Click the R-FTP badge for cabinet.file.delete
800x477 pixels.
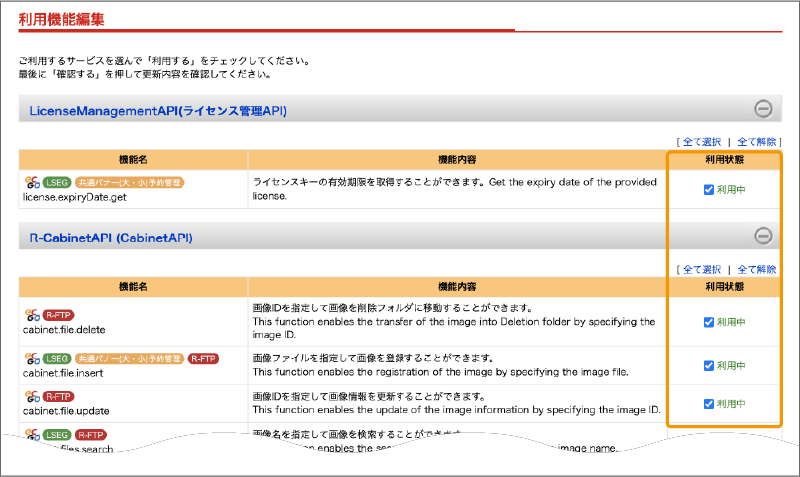(x=59, y=315)
